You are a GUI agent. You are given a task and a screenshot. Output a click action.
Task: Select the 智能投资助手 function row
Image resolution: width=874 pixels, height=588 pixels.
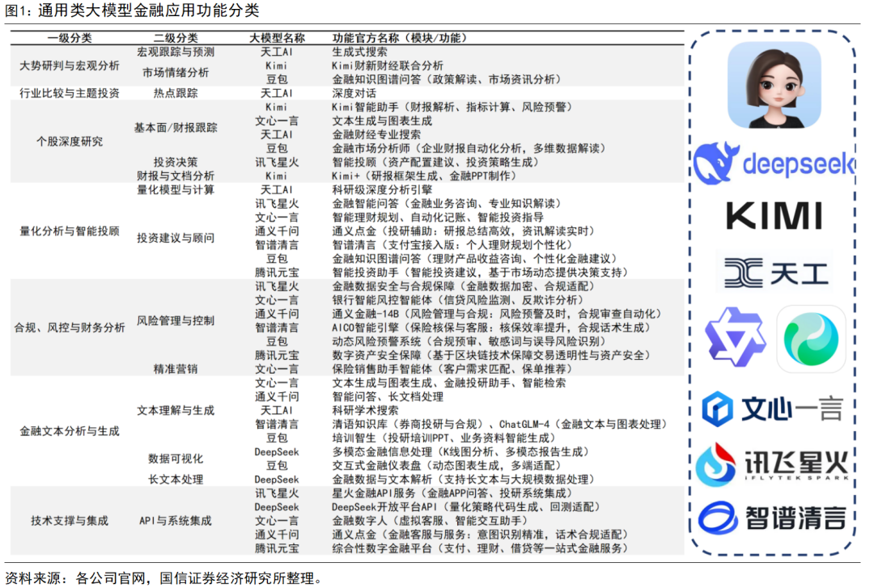click(479, 273)
